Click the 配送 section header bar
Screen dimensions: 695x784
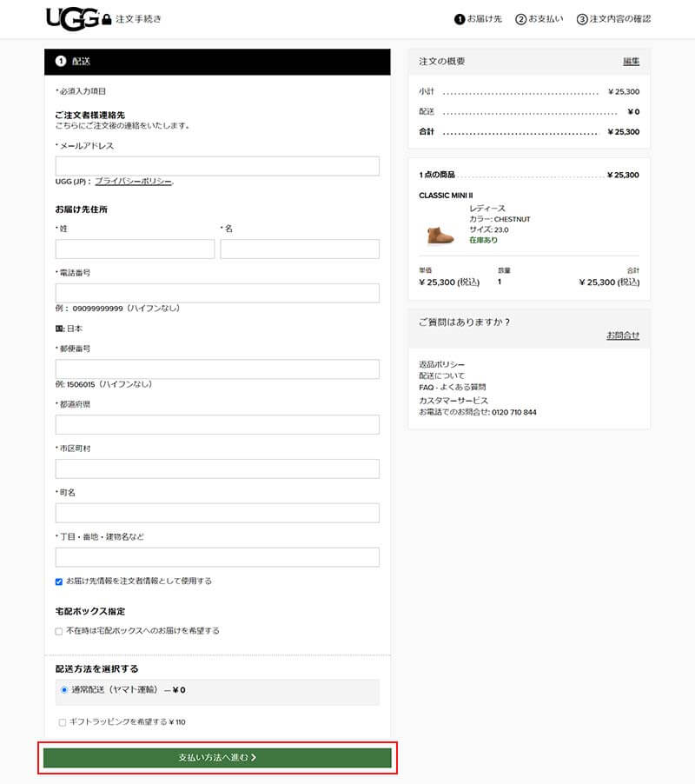[217, 62]
